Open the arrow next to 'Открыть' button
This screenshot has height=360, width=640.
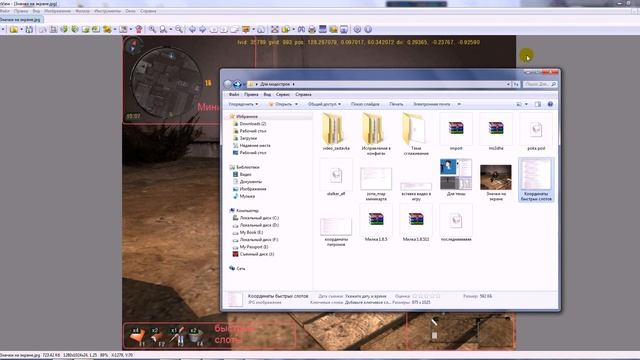296,104
